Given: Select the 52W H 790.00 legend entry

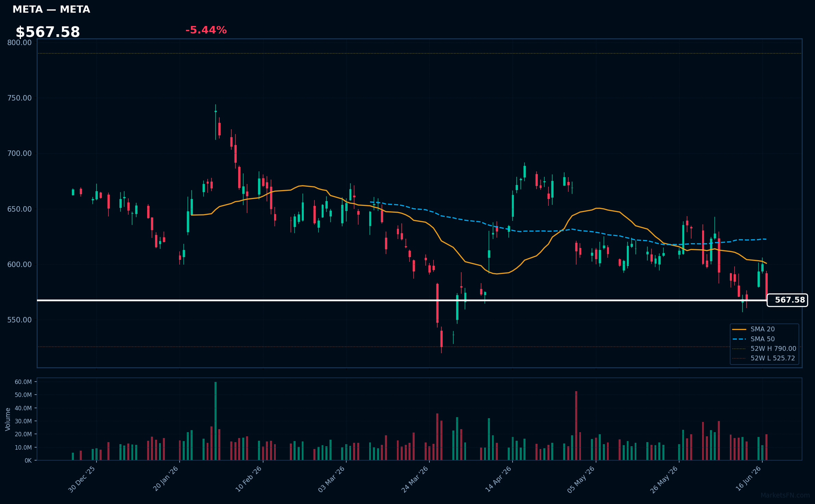Looking at the screenshot, I should [764, 349].
